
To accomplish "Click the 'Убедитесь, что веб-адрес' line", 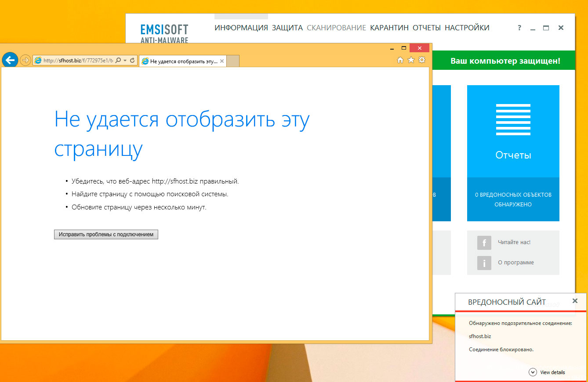I will [x=155, y=181].
